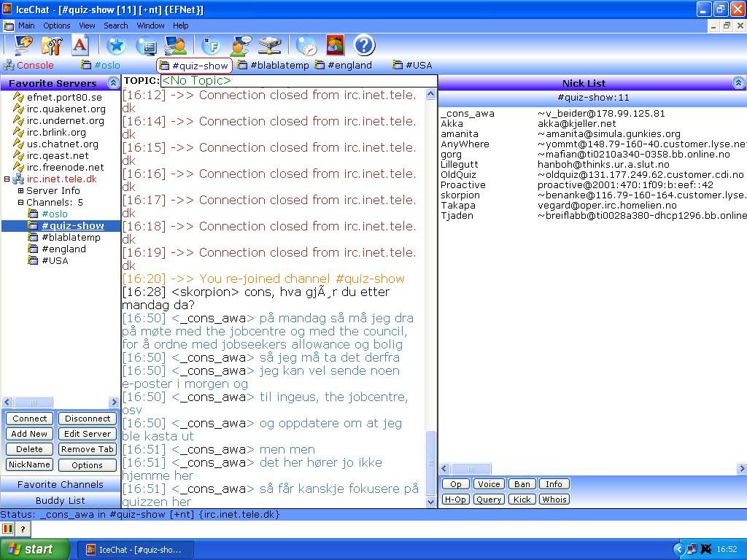Select skorpion in the nick list
747x560 pixels.
tap(460, 195)
